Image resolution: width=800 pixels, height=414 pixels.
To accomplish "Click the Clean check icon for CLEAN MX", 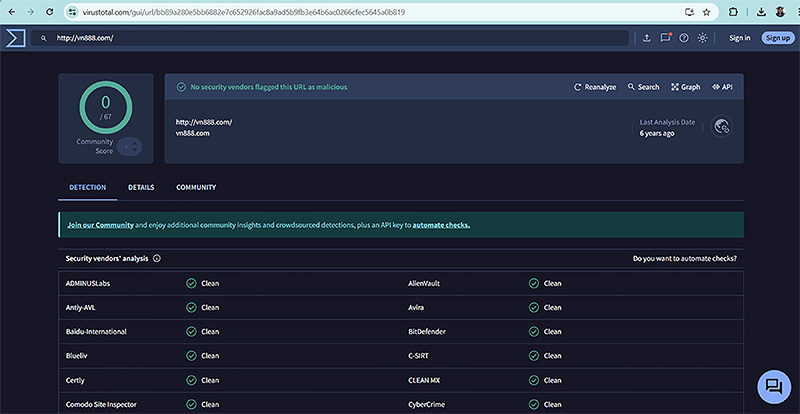I will coord(534,380).
